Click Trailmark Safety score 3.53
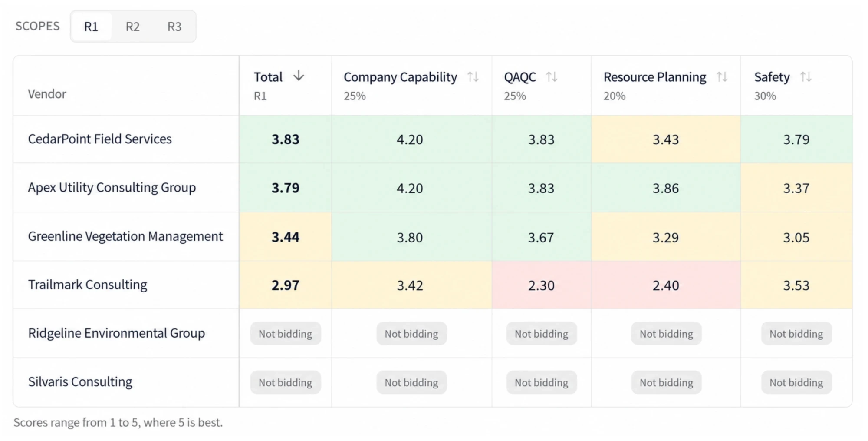Image resolution: width=868 pixels, height=441 pixels. point(796,285)
